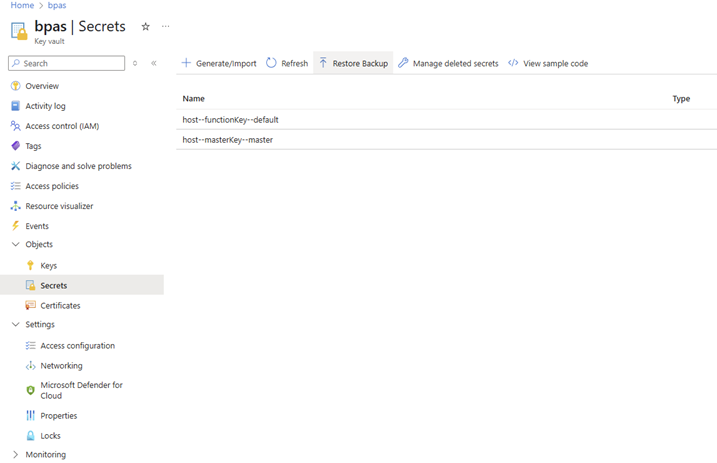Open the Certificates icon
This screenshot has width=717, height=463.
coord(30,305)
